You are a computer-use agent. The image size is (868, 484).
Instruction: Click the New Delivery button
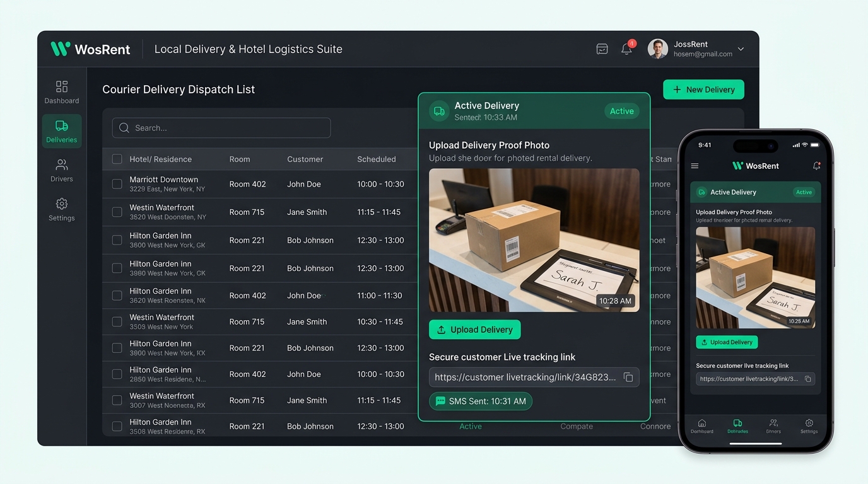click(703, 89)
